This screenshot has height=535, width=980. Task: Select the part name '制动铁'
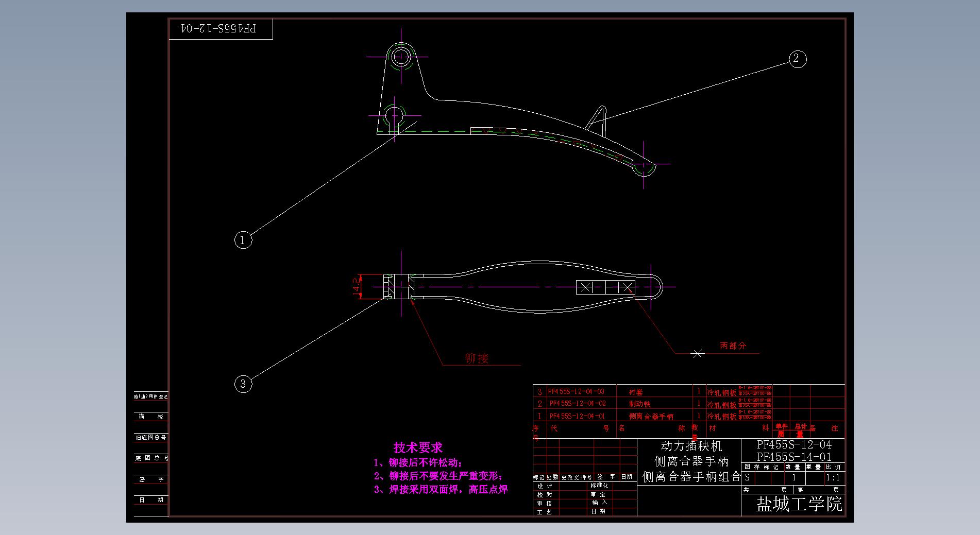click(640, 404)
